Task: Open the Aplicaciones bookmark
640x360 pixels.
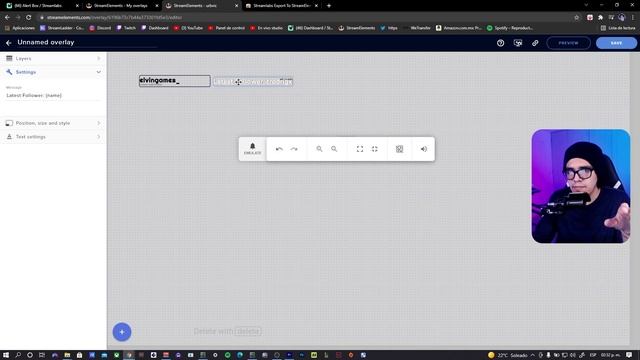Action: (x=20, y=28)
